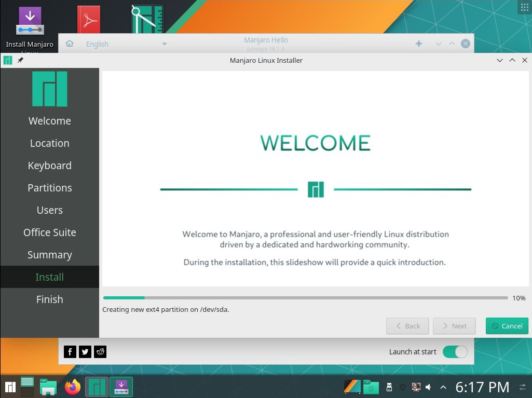
Task: Open the file manager from taskbar
Action: 48,387
